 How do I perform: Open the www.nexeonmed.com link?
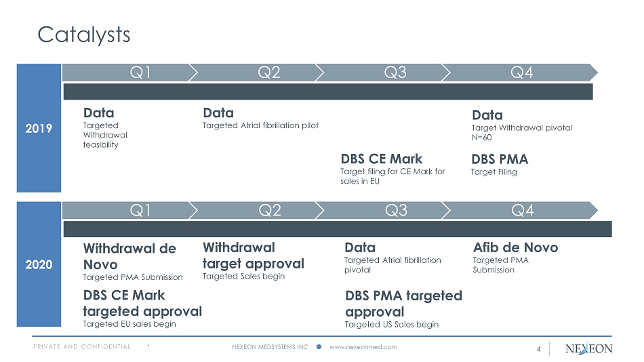(363, 347)
